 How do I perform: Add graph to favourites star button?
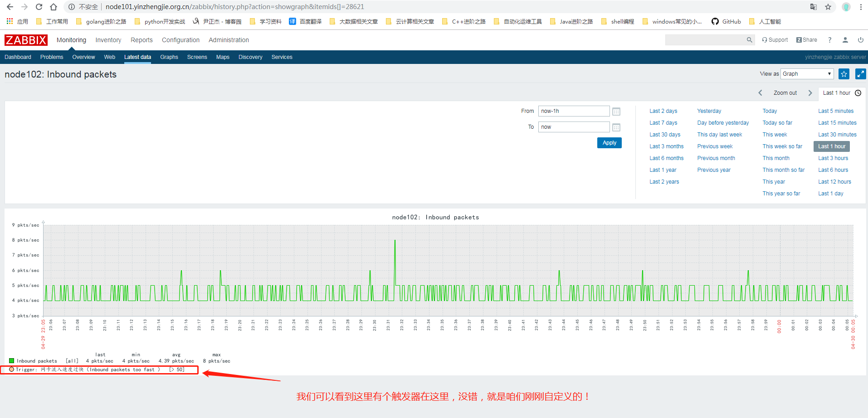coord(844,74)
